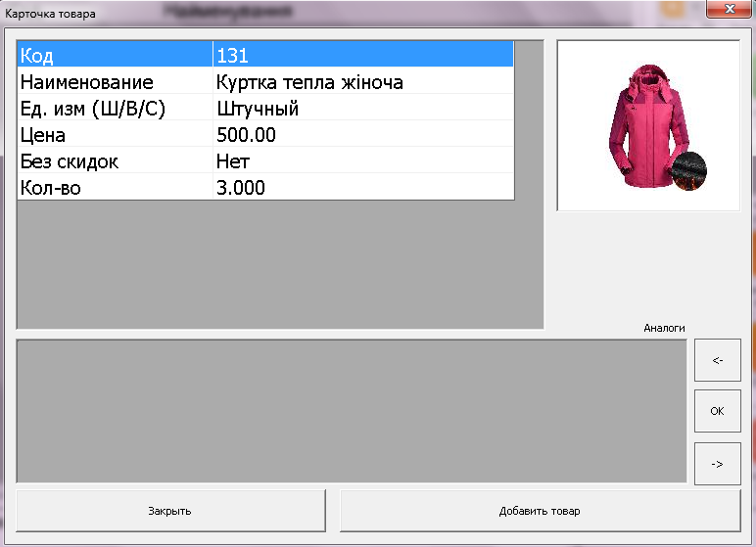Image resolution: width=756 pixels, height=547 pixels.
Task: Click the Без скидок value Нет
Action: (362, 161)
